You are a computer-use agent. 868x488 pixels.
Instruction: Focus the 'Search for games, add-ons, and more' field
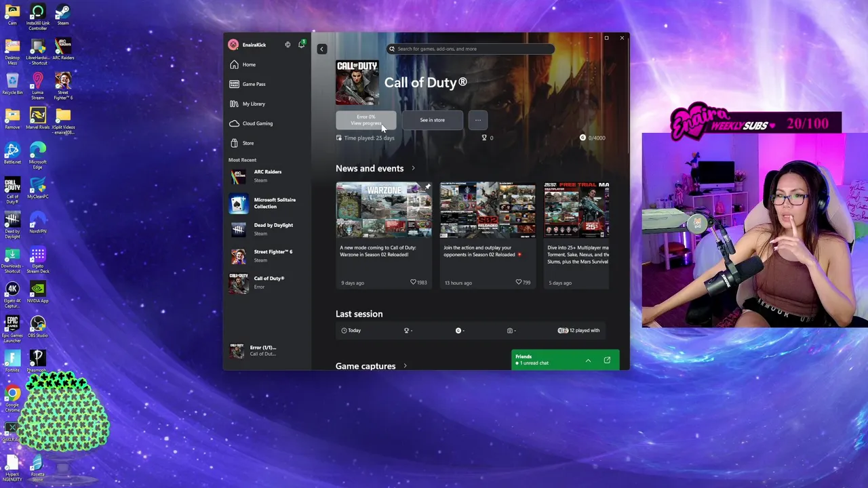coord(471,49)
